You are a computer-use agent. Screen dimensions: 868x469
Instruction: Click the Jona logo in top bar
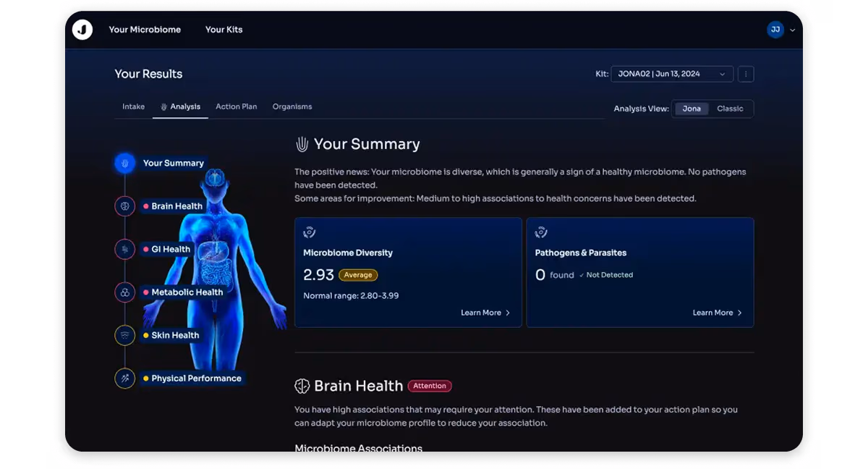pos(82,30)
